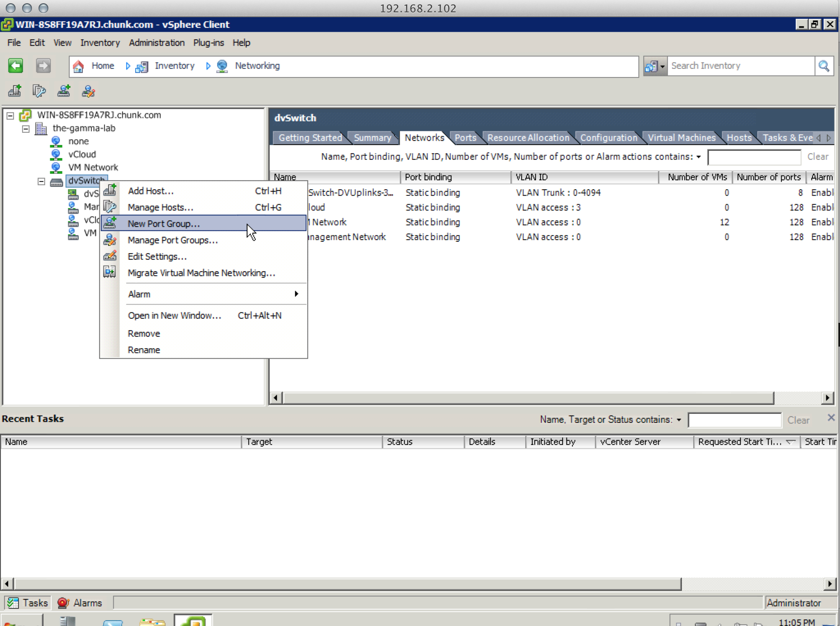Select the vCloud network in inventory tree
Viewport: 840px width, 626px height.
pos(82,154)
